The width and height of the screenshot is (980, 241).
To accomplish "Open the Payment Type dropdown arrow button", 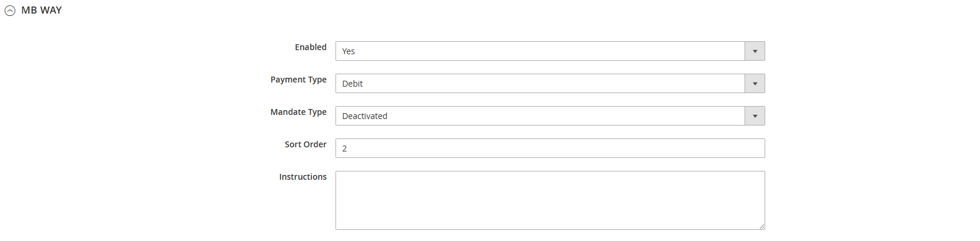I will (755, 84).
